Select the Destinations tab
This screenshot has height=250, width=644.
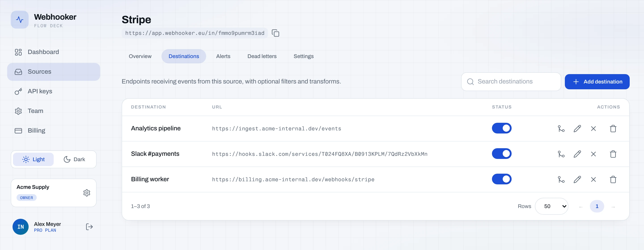[184, 56]
